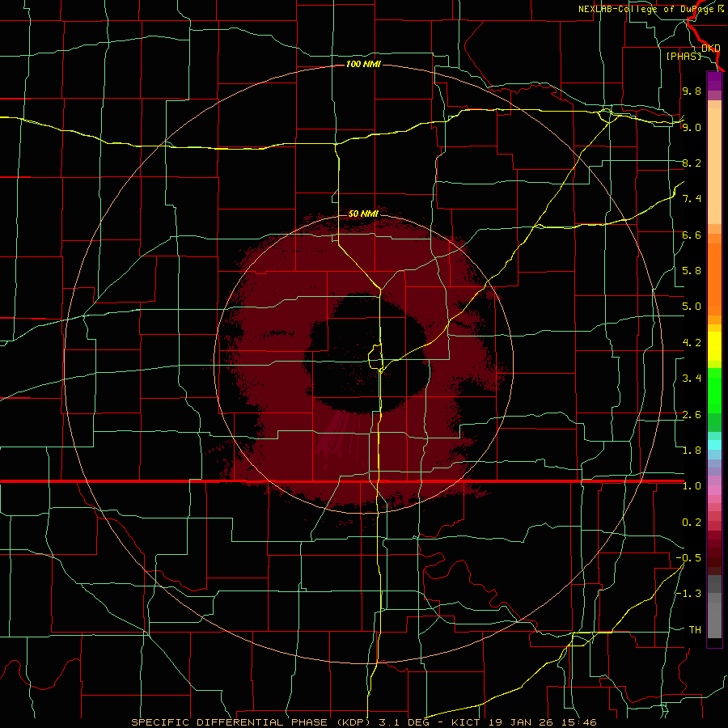Image resolution: width=728 pixels, height=728 pixels.
Task: Click the 0.2 value on the color scale
Action: (692, 523)
